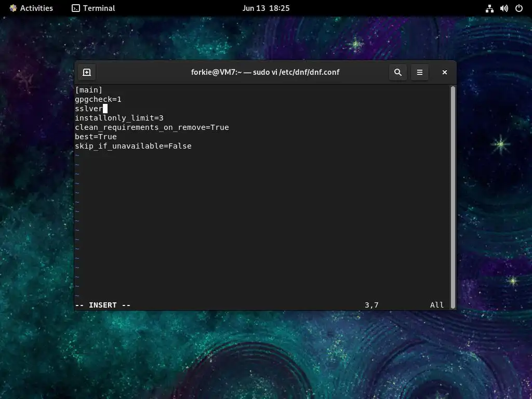
Task: Open the terminal hamburger menu
Action: pyautogui.click(x=420, y=72)
